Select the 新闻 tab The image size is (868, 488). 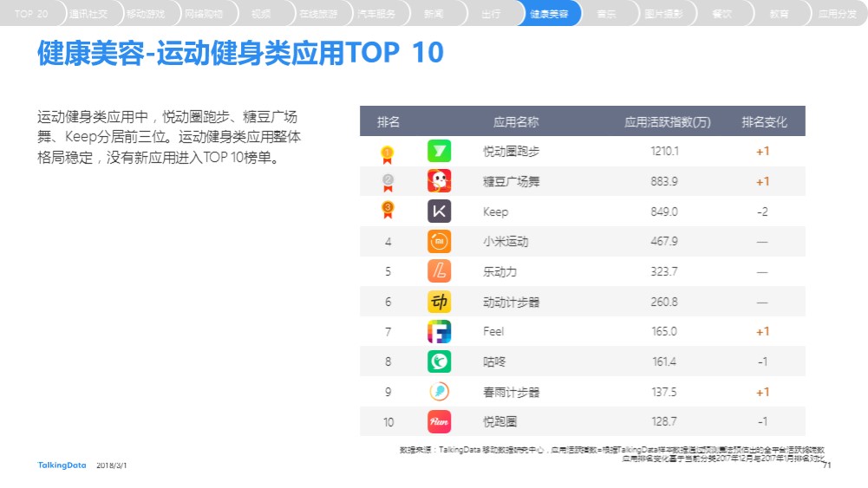point(434,14)
